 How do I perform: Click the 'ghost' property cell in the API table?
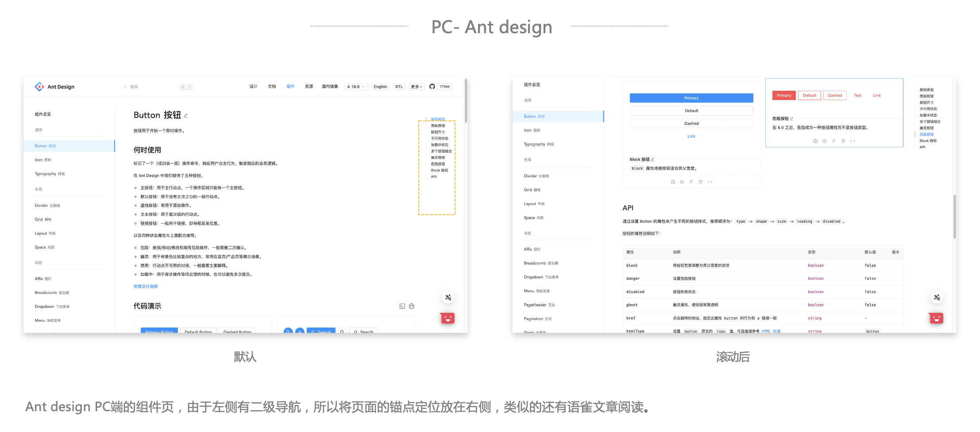point(632,305)
